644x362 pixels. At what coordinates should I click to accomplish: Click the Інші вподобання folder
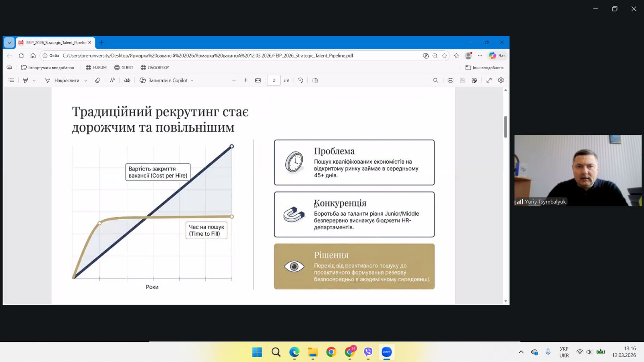tap(484, 68)
